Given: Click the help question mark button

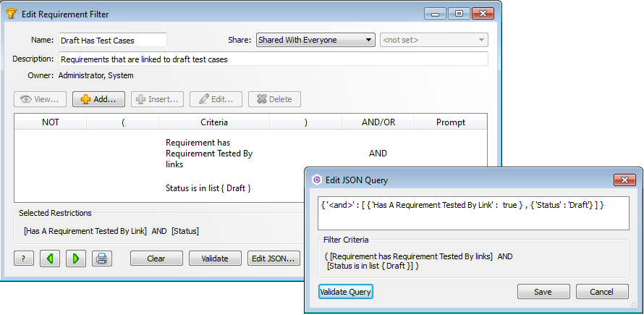Looking at the screenshot, I should 24,259.
